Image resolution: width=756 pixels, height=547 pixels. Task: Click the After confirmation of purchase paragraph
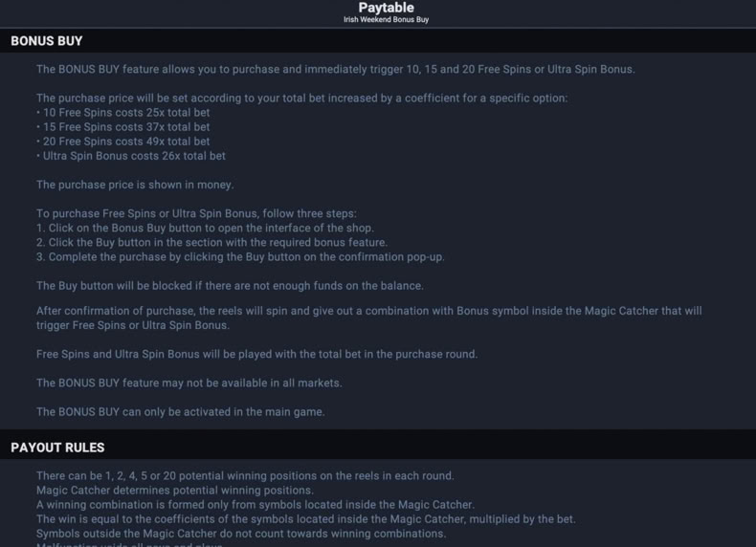[x=368, y=318]
